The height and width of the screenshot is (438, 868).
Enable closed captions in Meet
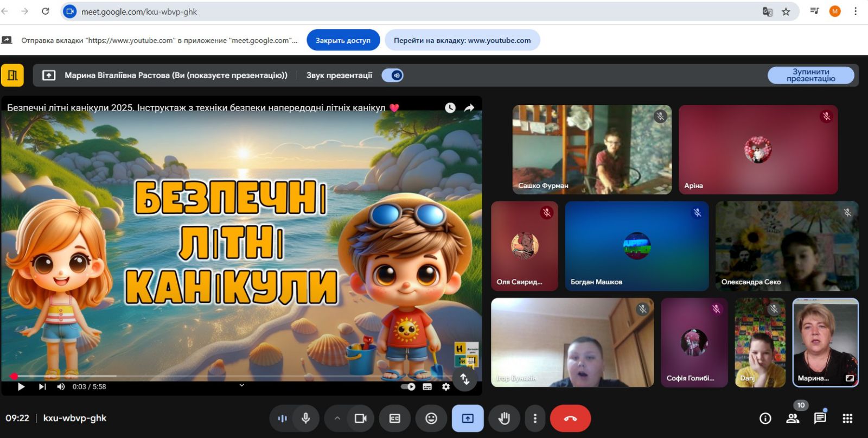pyautogui.click(x=395, y=418)
